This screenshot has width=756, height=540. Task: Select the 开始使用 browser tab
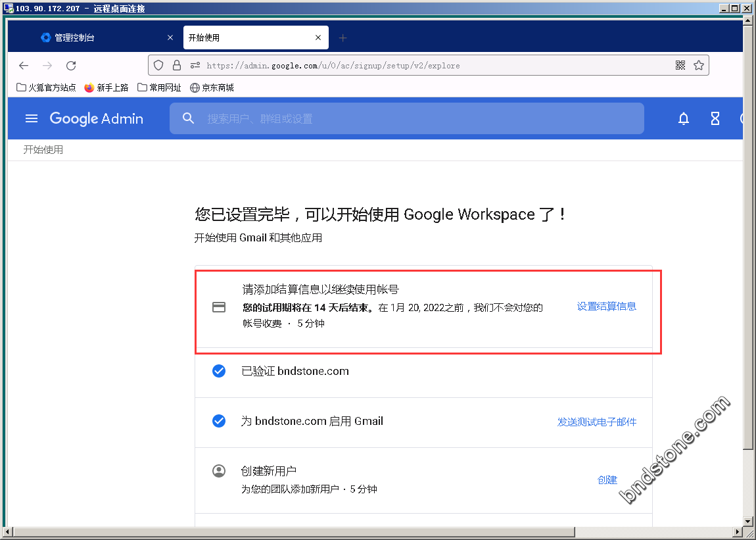(x=256, y=37)
